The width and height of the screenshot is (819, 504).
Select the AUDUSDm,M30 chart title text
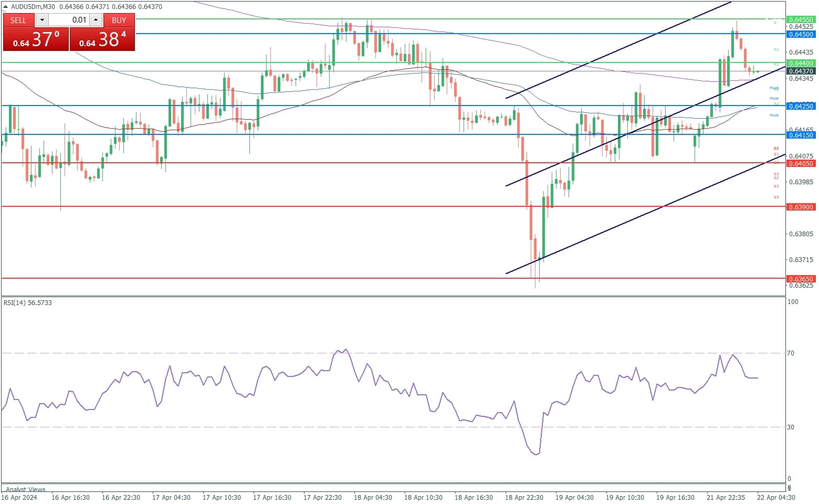[x=33, y=7]
